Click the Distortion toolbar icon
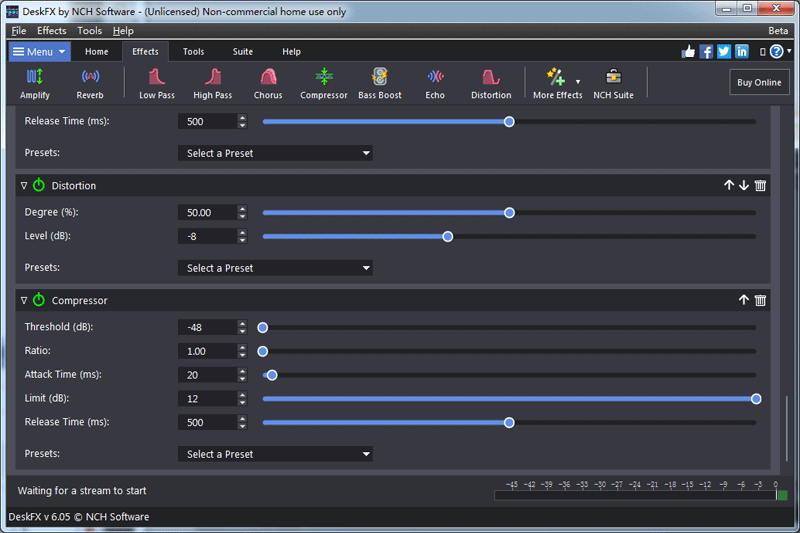800x533 pixels. (491, 84)
